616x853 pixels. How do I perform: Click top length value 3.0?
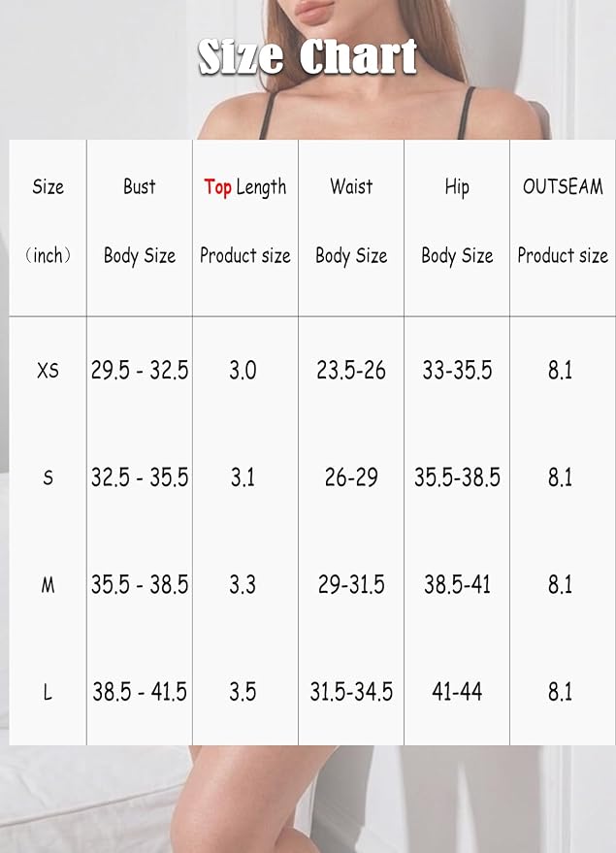point(243,371)
